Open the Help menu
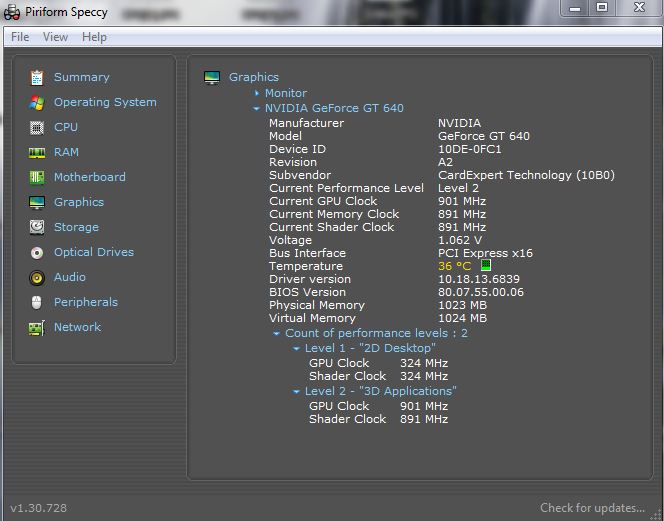 coord(94,37)
